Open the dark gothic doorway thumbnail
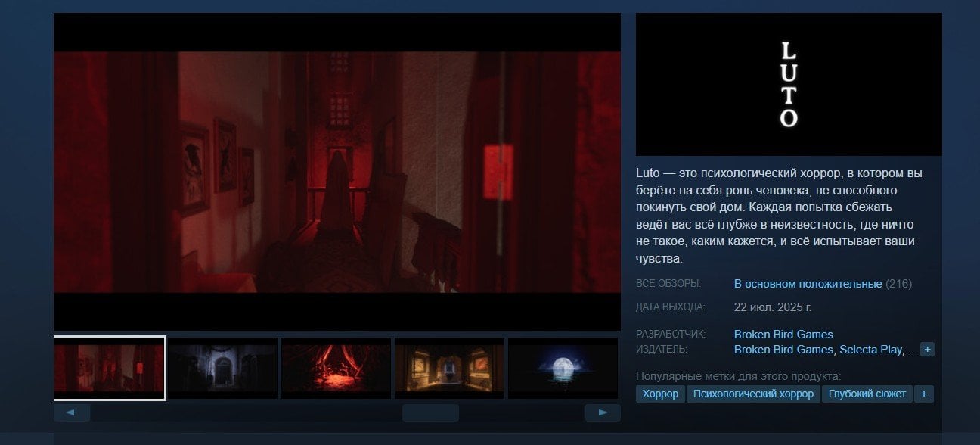980x445 pixels. tap(222, 368)
